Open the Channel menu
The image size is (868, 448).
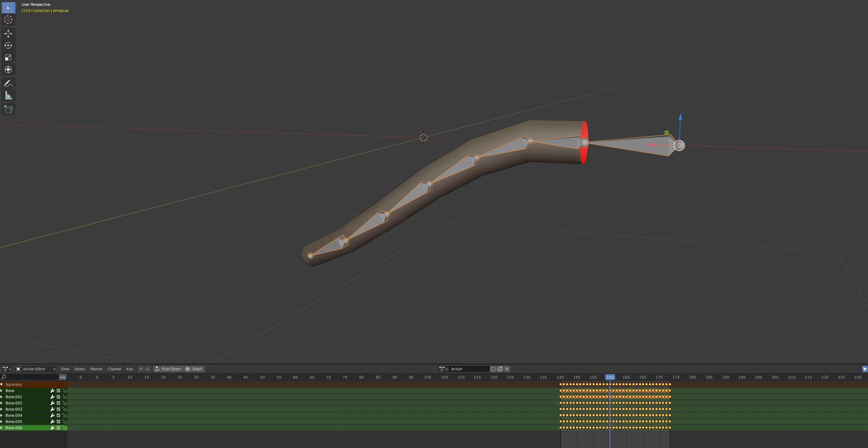pos(114,369)
